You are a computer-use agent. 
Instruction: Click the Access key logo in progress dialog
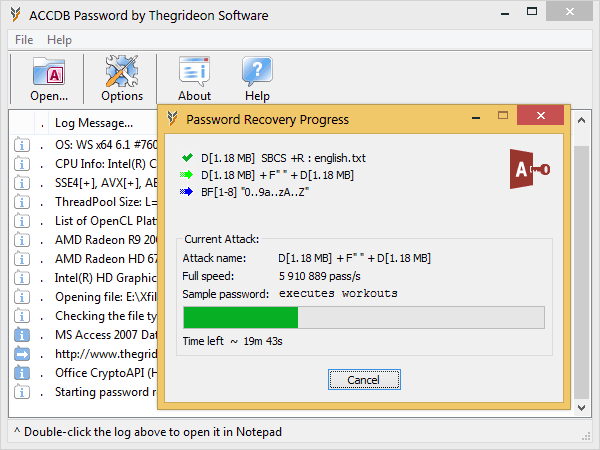530,169
